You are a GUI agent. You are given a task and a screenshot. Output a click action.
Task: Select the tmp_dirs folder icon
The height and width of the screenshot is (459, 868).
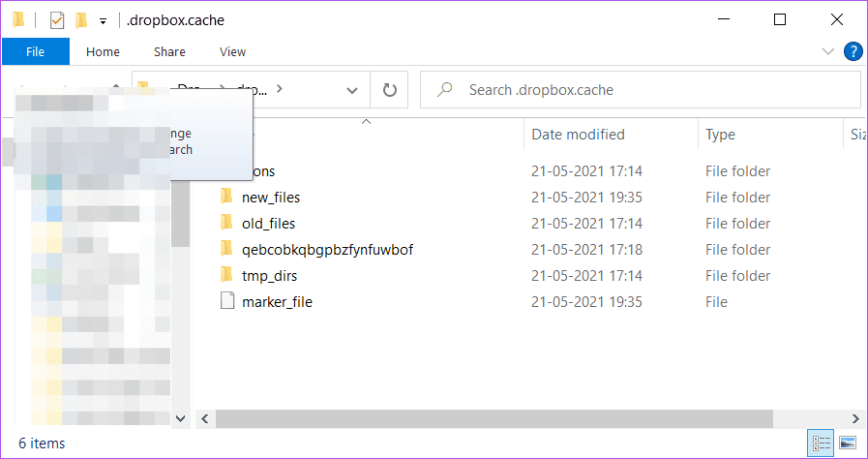coord(226,275)
